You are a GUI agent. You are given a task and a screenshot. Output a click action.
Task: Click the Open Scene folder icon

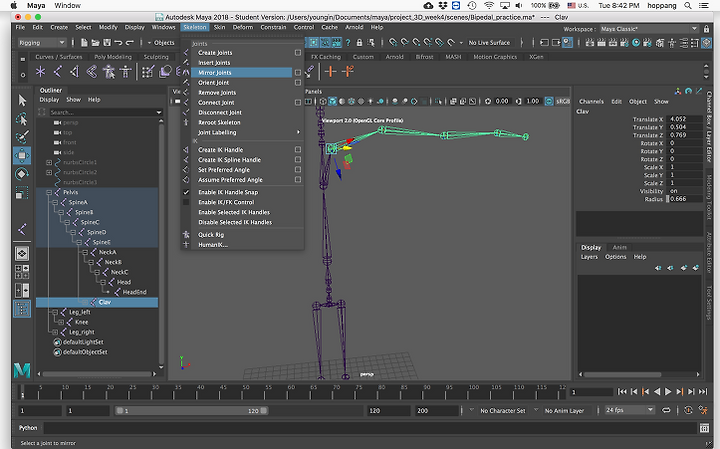coord(96,43)
